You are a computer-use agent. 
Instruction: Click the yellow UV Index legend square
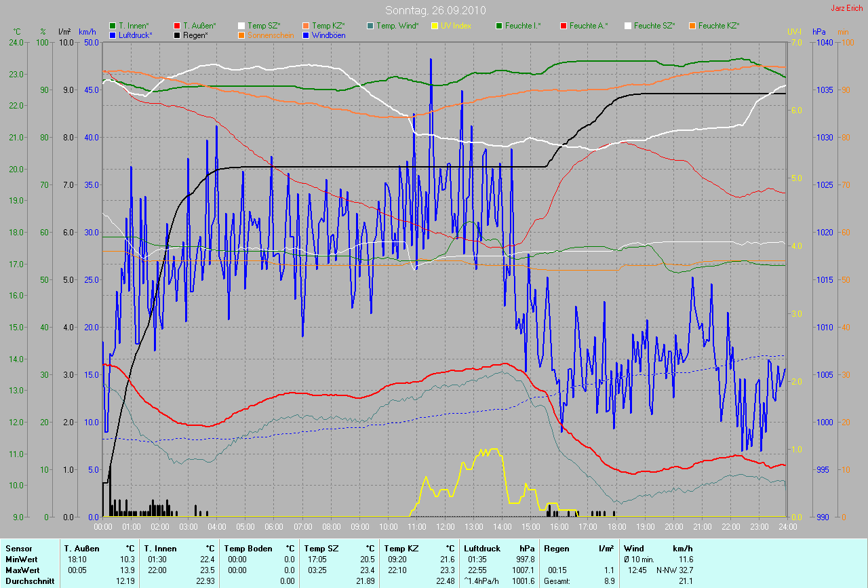pos(435,26)
